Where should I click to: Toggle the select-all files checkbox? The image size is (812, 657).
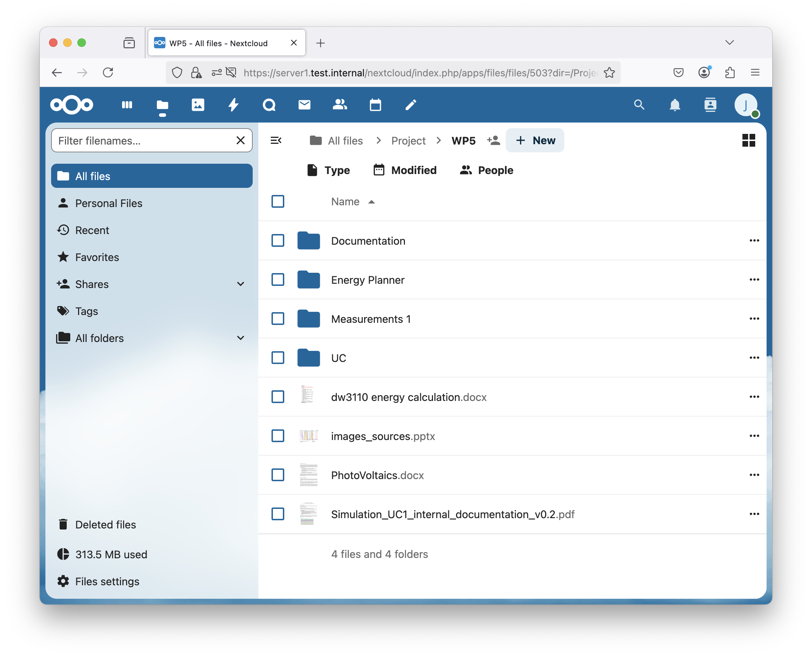(x=278, y=201)
